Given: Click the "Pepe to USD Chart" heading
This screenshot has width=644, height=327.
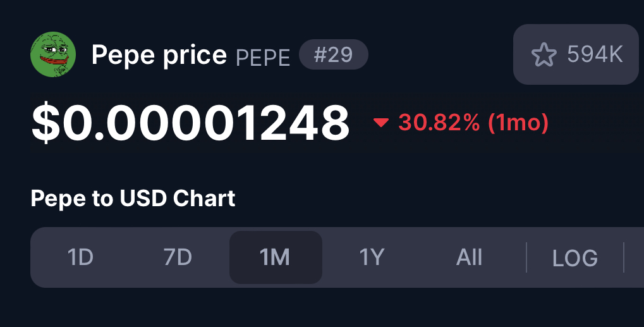Looking at the screenshot, I should coord(133,199).
